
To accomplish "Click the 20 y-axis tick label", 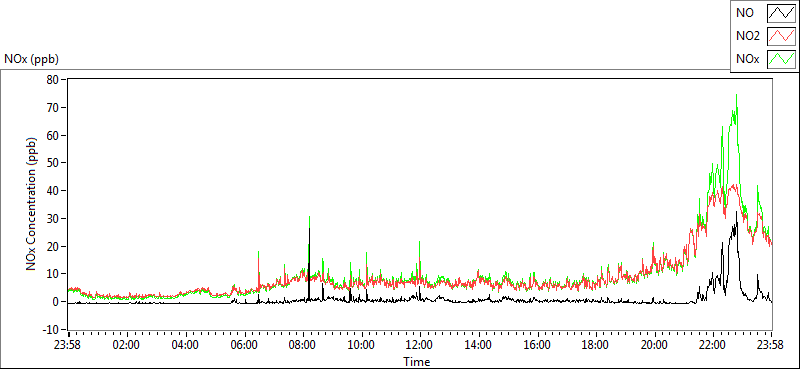I will pos(53,247).
